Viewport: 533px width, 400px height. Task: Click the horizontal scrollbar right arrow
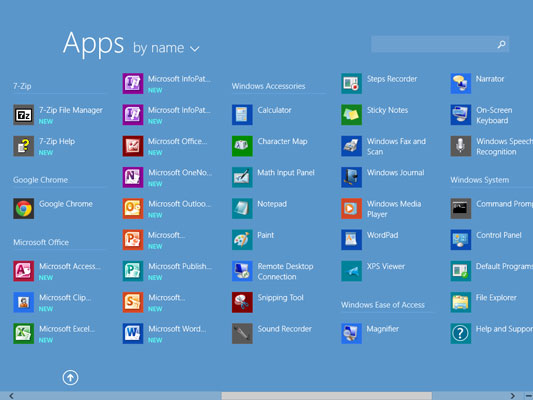pyautogui.click(x=513, y=396)
